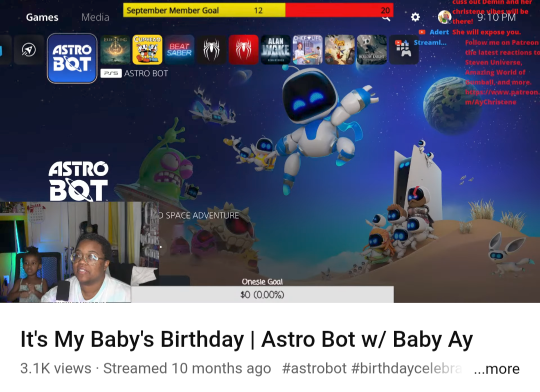The width and height of the screenshot is (540, 392).
Task: Open the PS5 settings gear icon
Action: point(415,17)
